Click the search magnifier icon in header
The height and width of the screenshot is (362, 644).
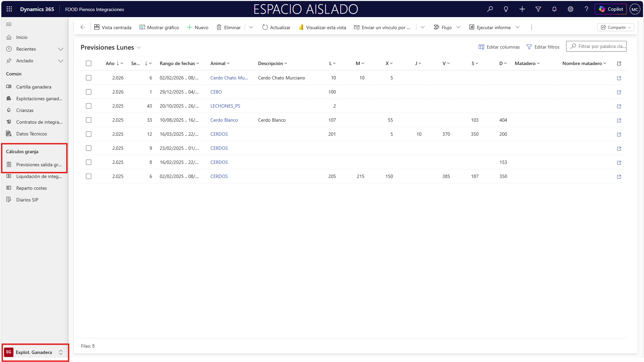490,9
